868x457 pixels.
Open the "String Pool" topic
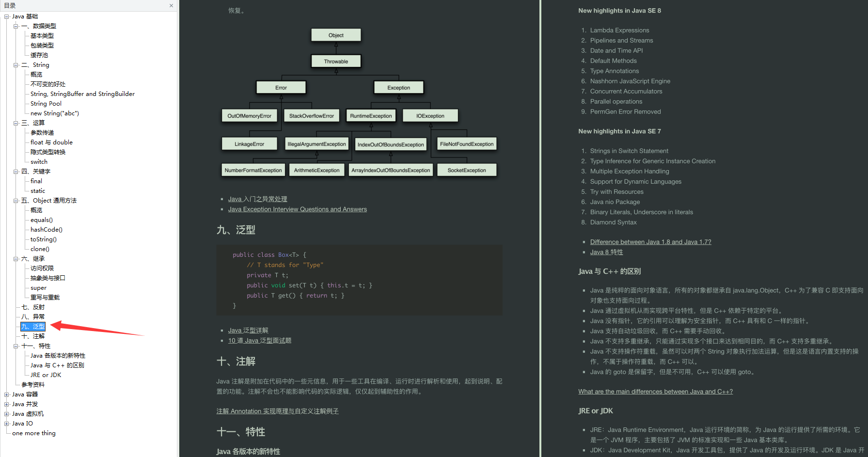coord(45,103)
